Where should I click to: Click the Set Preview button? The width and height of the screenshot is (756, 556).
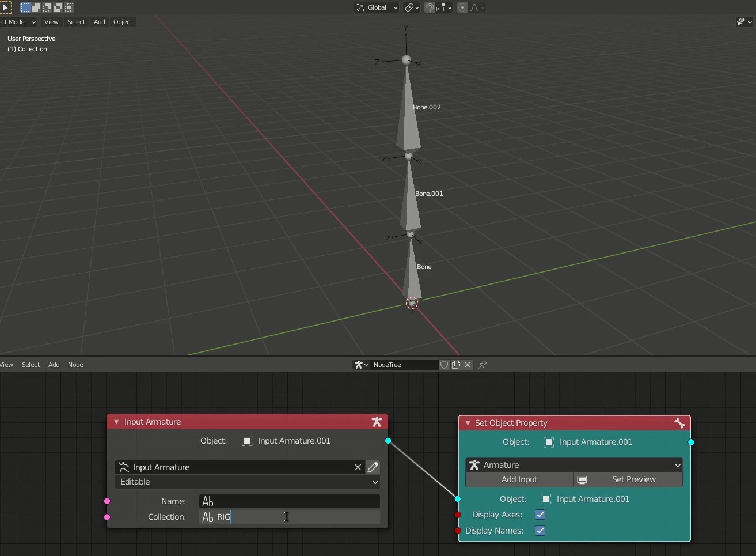pyautogui.click(x=629, y=479)
